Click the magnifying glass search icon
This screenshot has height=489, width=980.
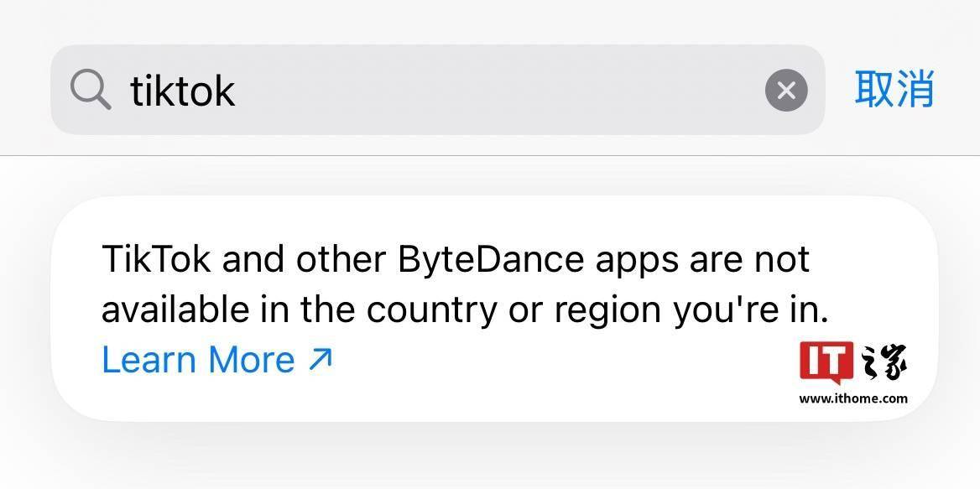[91, 90]
